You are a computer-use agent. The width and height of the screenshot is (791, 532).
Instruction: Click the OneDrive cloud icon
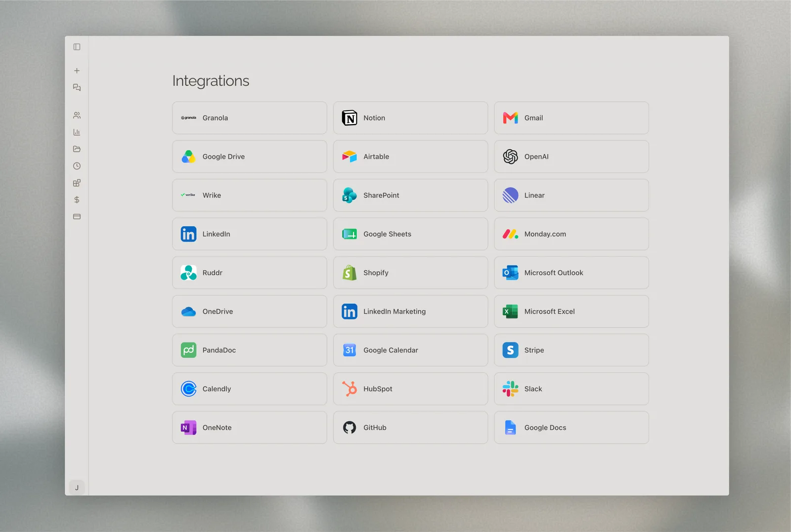pos(188,312)
